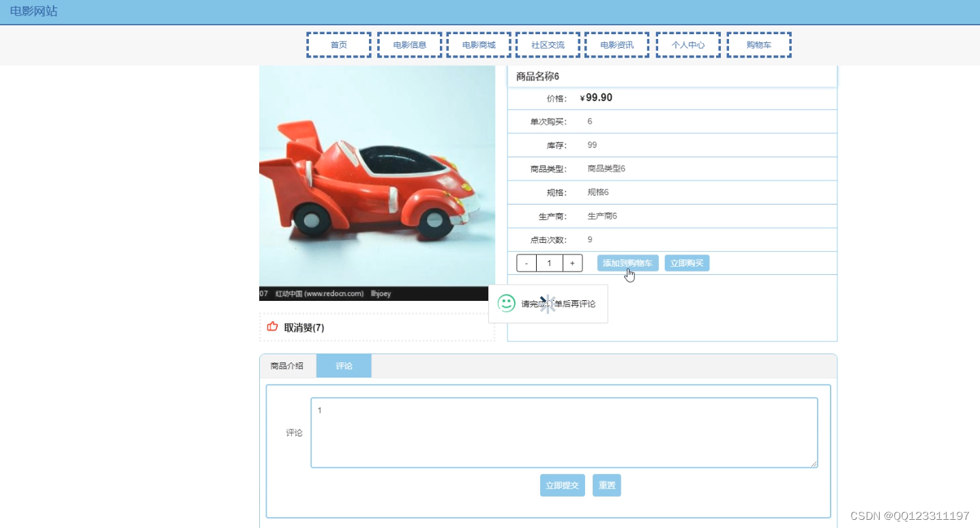Click 添加到购物车 button
This screenshot has width=980, height=528.
coord(628,263)
